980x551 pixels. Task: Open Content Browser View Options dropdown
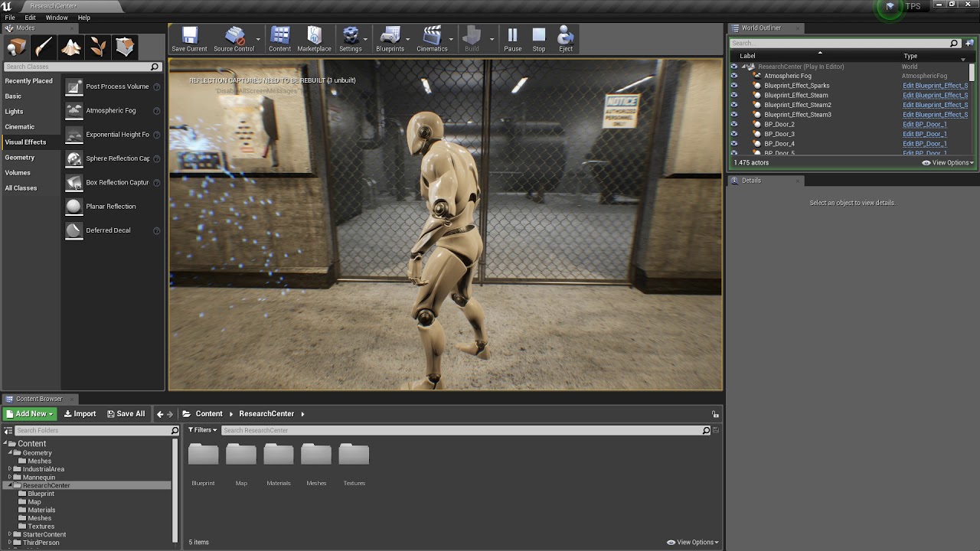tap(692, 543)
